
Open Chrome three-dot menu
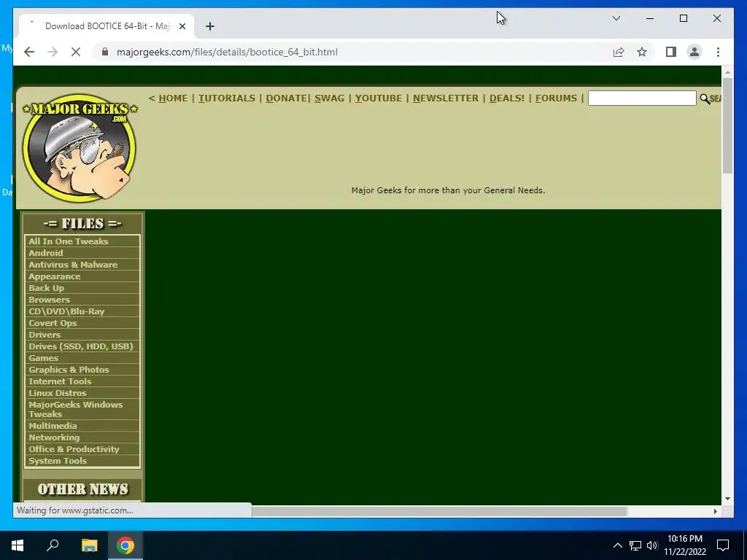718,52
